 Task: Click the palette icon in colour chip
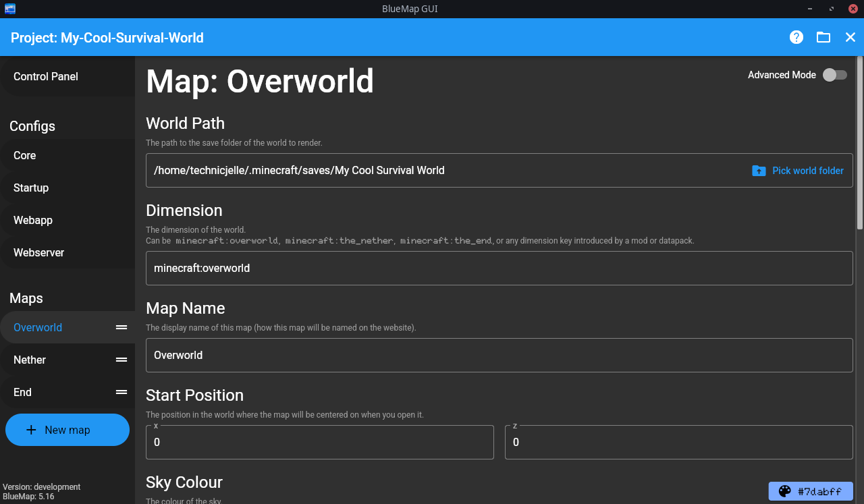coord(784,491)
